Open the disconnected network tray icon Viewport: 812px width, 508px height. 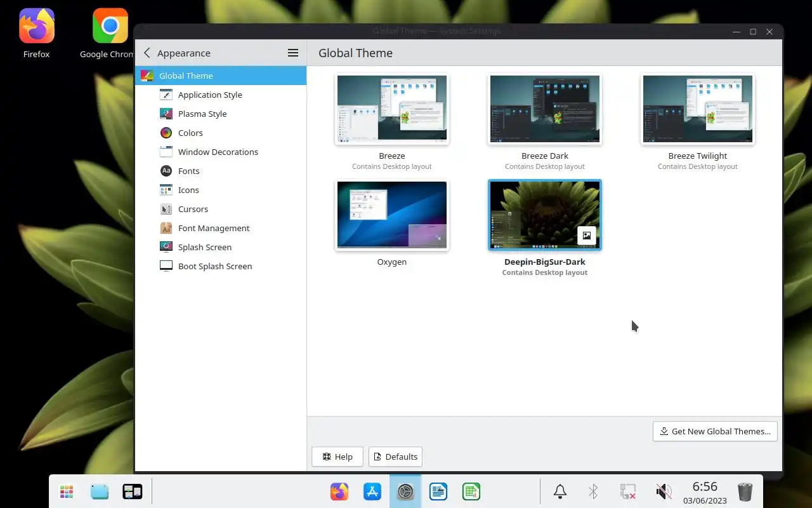[627, 491]
